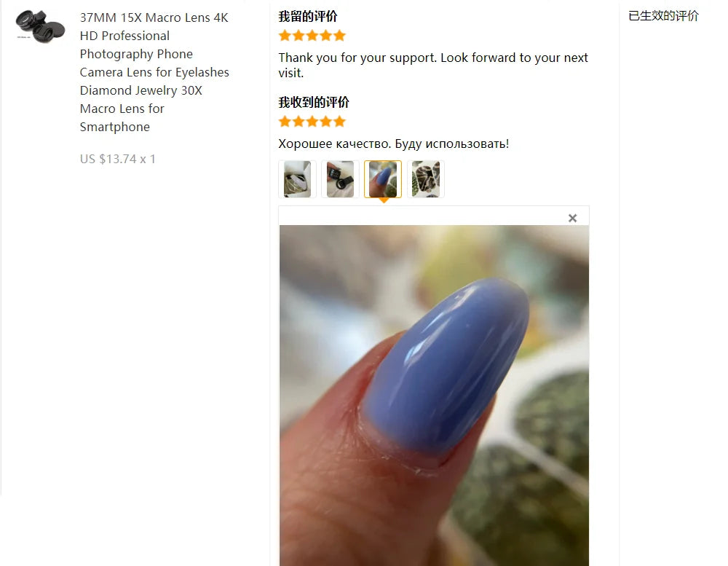Click the Thank you for your support reply
This screenshot has width=728, height=566.
[x=433, y=65]
